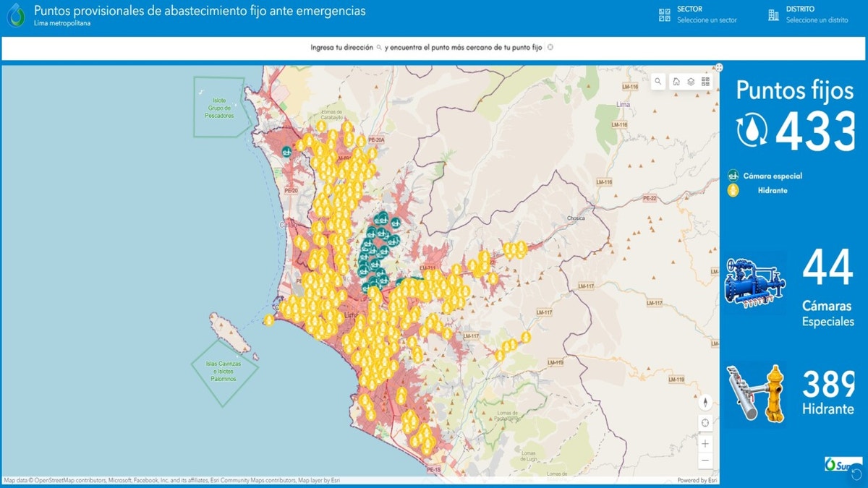
Task: Click the Lima metropolitana subtitle
Action: pyautogui.click(x=62, y=23)
